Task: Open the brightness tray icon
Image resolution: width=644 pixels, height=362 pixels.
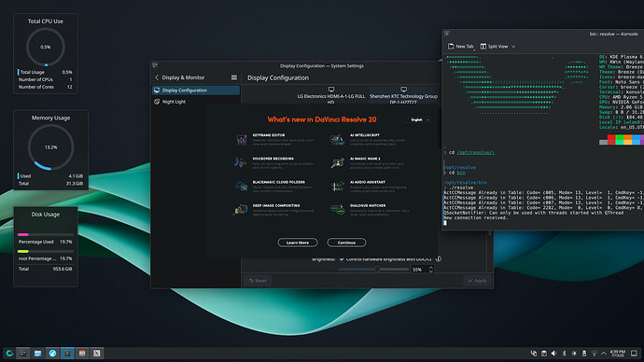Action: (x=574, y=353)
